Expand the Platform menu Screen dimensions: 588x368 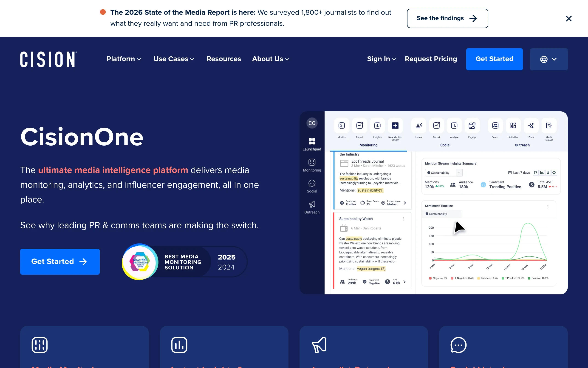pos(124,59)
